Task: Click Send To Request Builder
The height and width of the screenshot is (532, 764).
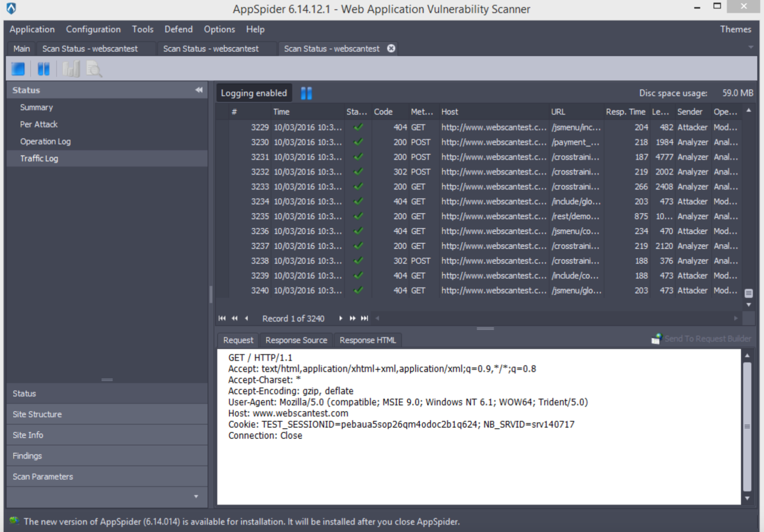Action: (x=701, y=339)
